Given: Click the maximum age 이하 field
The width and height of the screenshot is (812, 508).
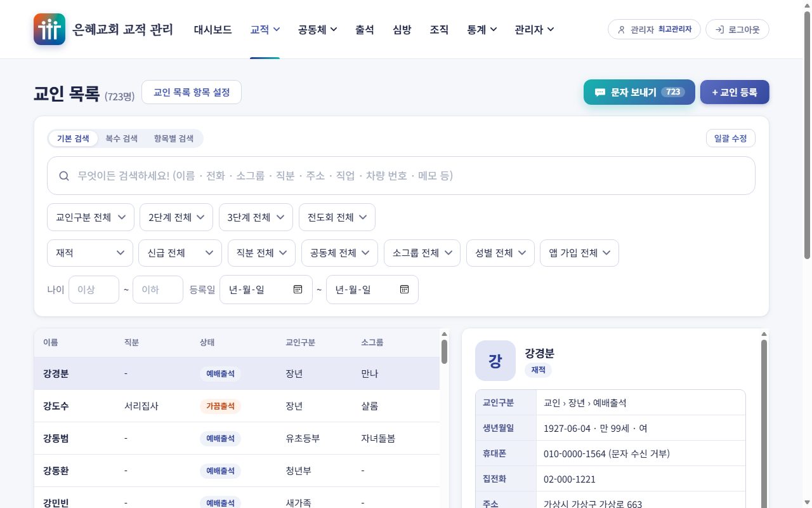Looking at the screenshot, I should pyautogui.click(x=158, y=290).
